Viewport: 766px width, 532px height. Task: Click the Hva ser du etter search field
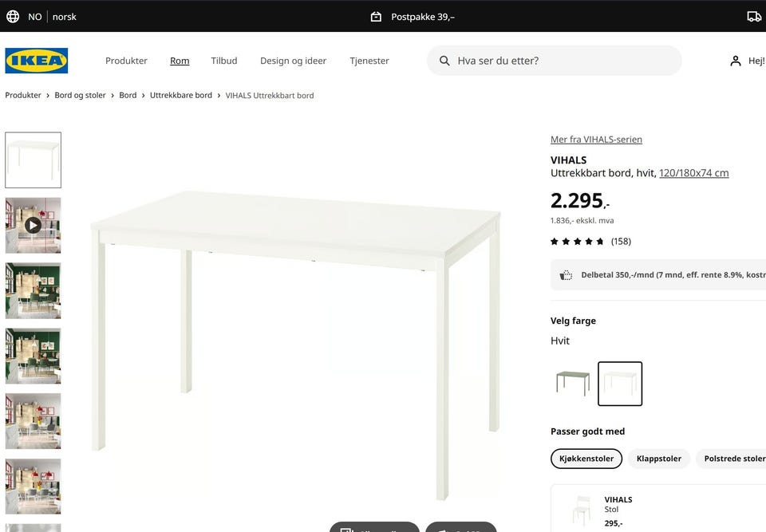point(554,61)
